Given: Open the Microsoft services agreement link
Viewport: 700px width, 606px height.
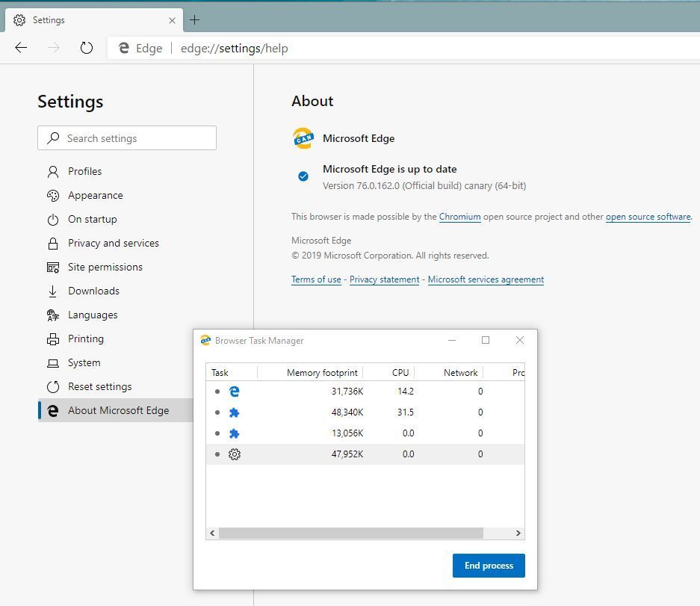Looking at the screenshot, I should 486,279.
